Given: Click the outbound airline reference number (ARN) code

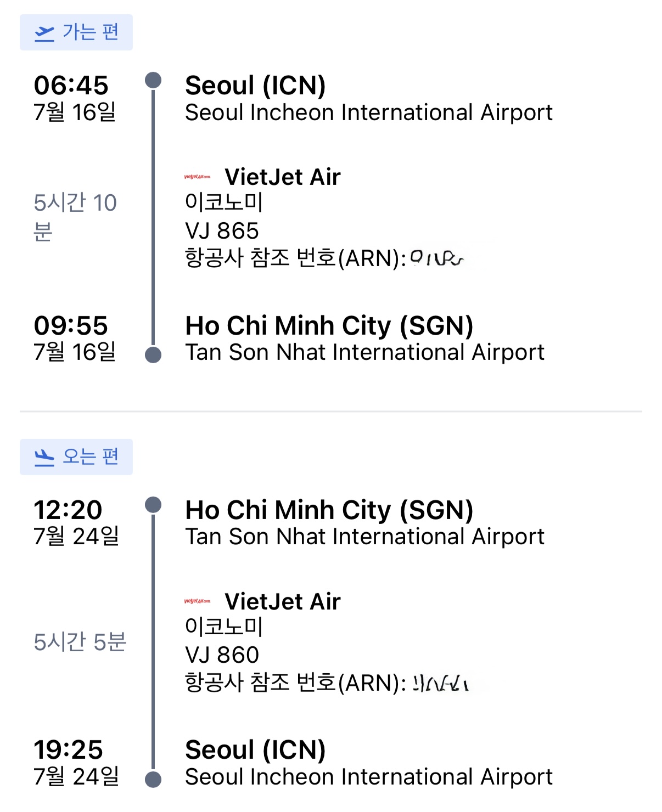Looking at the screenshot, I should pyautogui.click(x=437, y=258).
